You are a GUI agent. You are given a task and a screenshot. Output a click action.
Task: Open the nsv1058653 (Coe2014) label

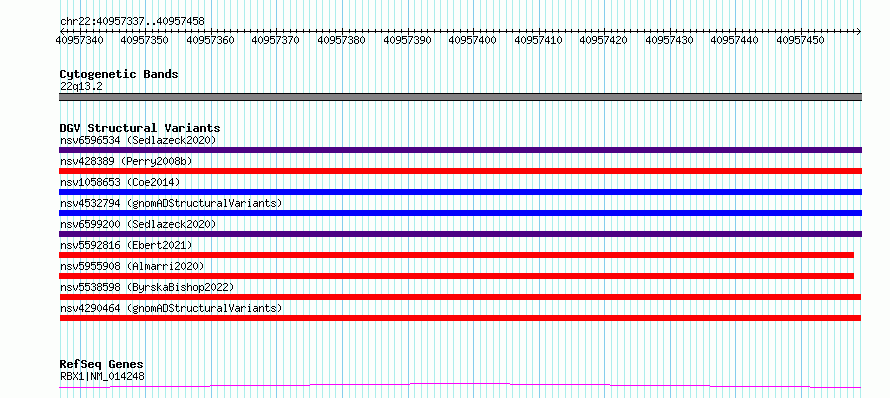point(120,182)
